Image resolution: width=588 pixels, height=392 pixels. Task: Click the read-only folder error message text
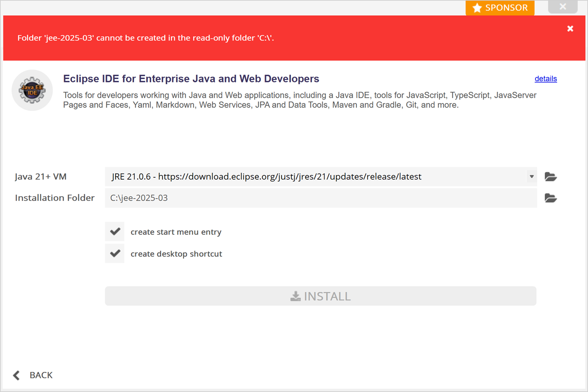145,38
